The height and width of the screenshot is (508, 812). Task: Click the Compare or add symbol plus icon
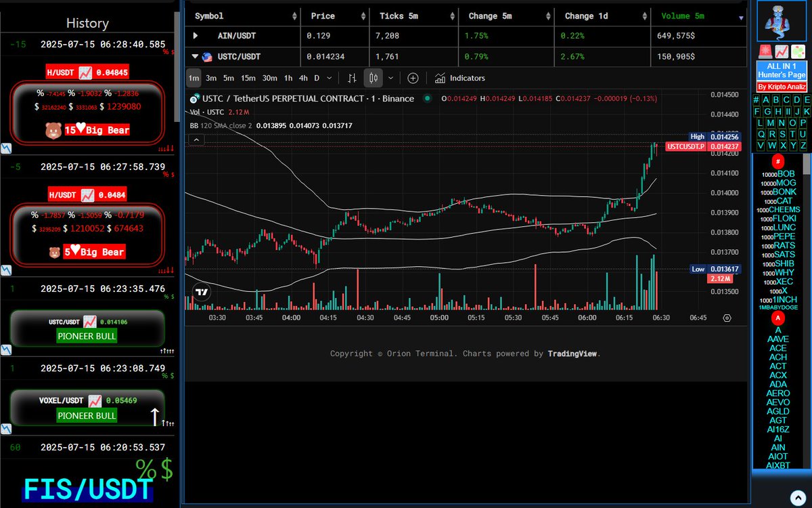click(x=413, y=78)
